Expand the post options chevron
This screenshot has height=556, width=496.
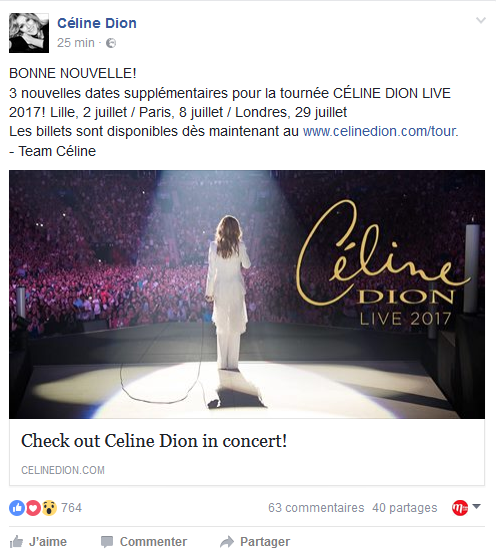tap(481, 20)
